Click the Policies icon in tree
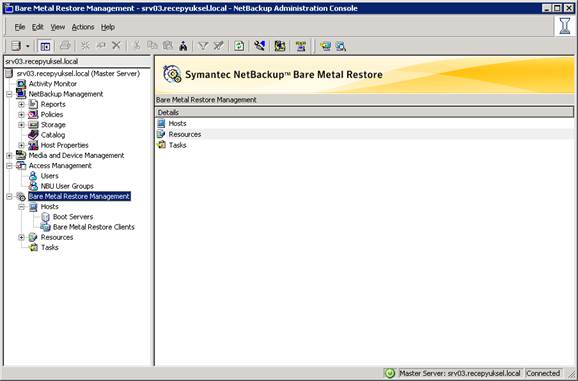This screenshot has height=381, width=578. coord(33,115)
